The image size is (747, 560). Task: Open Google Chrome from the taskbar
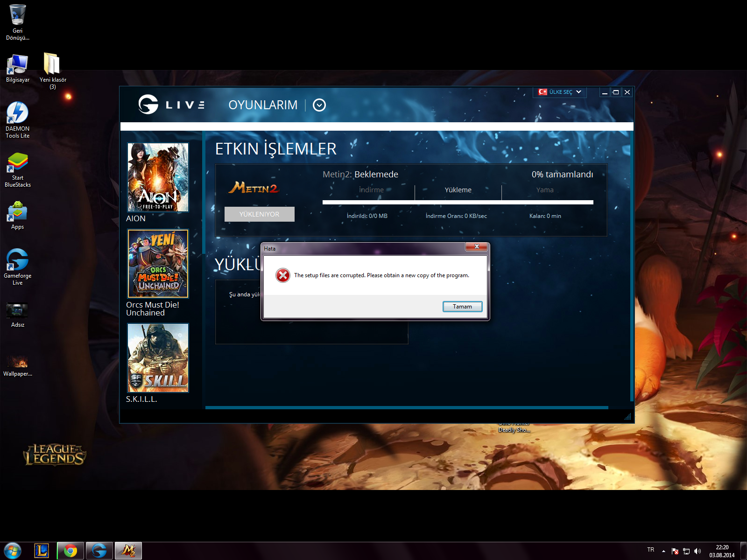pyautogui.click(x=70, y=551)
